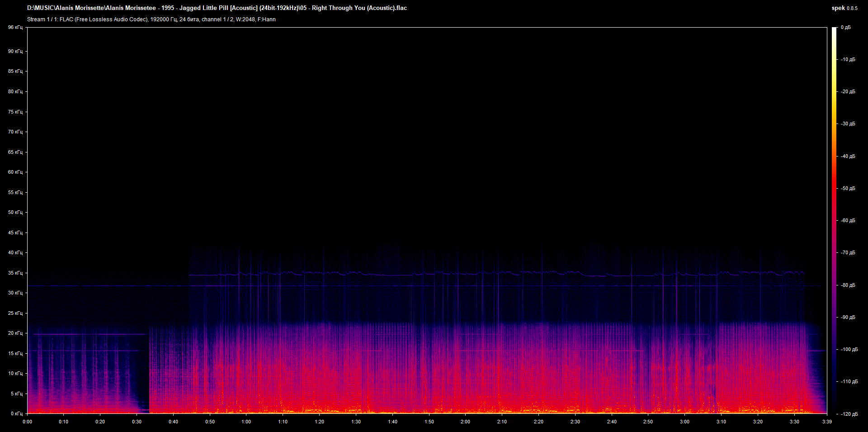Select the -120 дБ scale label
Viewport: 868px width, 432px height.
849,414
